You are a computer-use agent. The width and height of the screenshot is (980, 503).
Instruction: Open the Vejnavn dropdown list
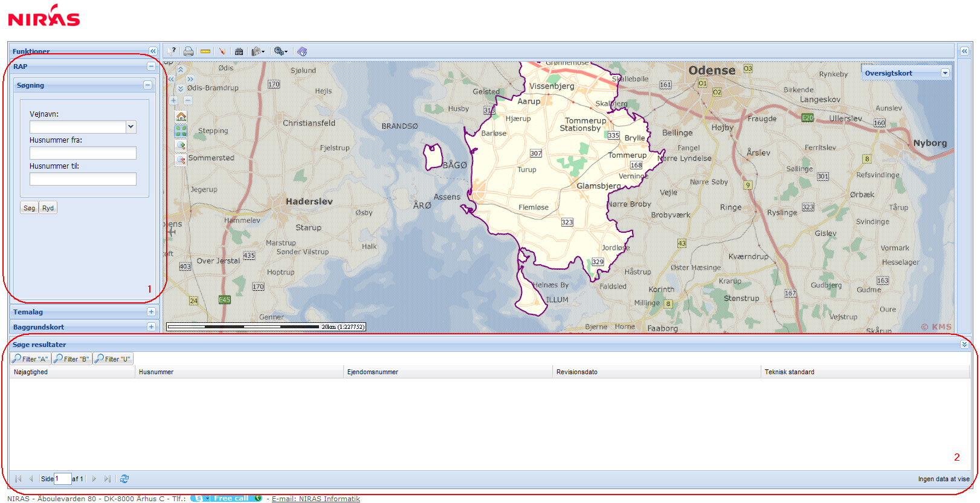pyautogui.click(x=131, y=127)
